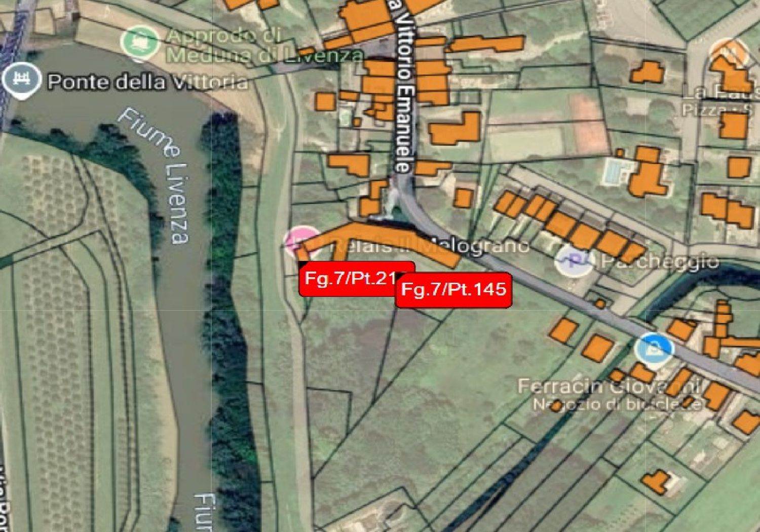Viewport: 760px width, 532px height.
Task: Select the blue Ferracin Giovanni shop pin
Action: click(654, 349)
